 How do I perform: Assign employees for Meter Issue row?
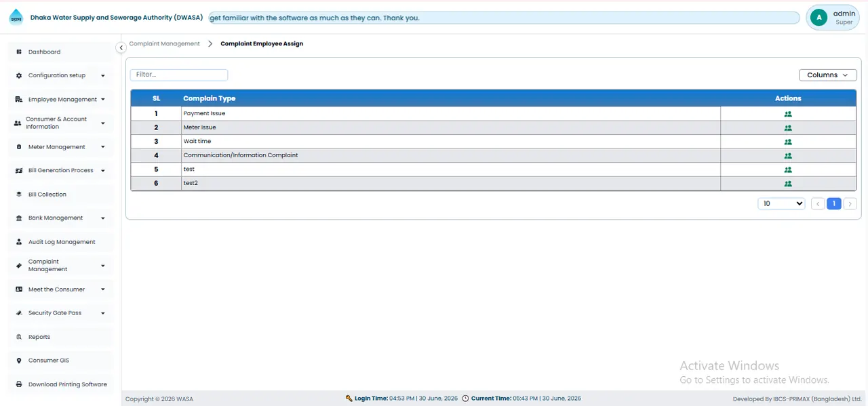coord(788,128)
